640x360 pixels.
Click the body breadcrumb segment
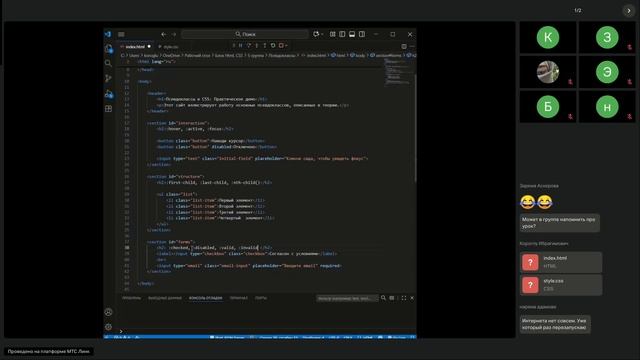coord(358,56)
